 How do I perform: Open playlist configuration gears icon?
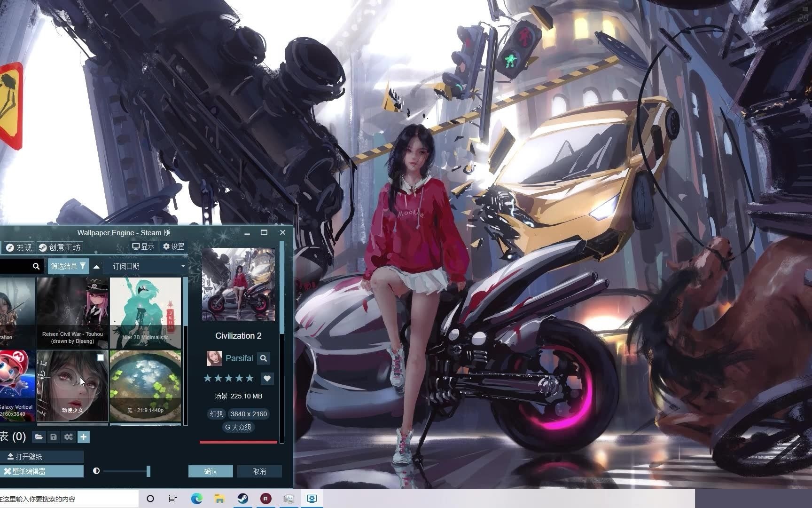click(x=69, y=437)
